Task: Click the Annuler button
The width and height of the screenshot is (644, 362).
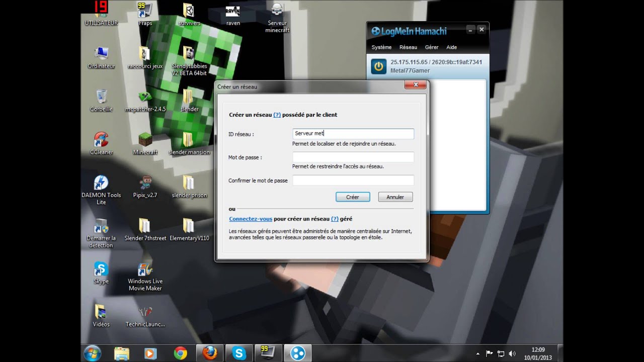Action: pos(395,197)
